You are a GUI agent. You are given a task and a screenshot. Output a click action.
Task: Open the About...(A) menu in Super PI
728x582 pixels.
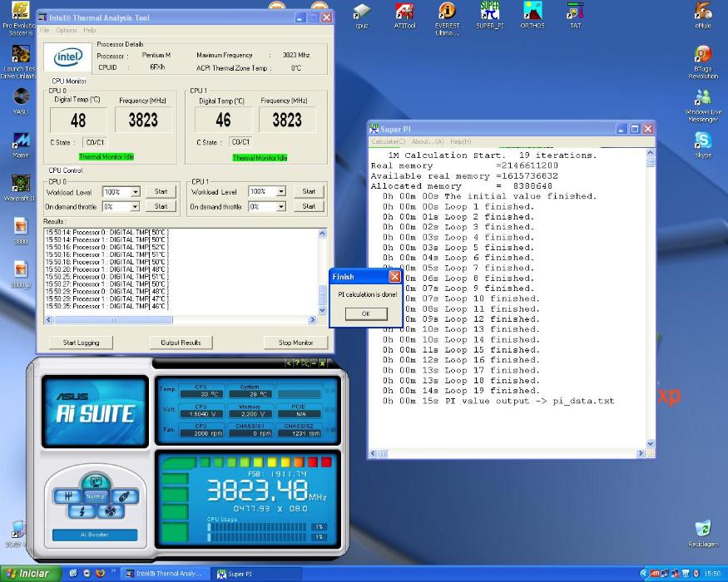(428, 141)
